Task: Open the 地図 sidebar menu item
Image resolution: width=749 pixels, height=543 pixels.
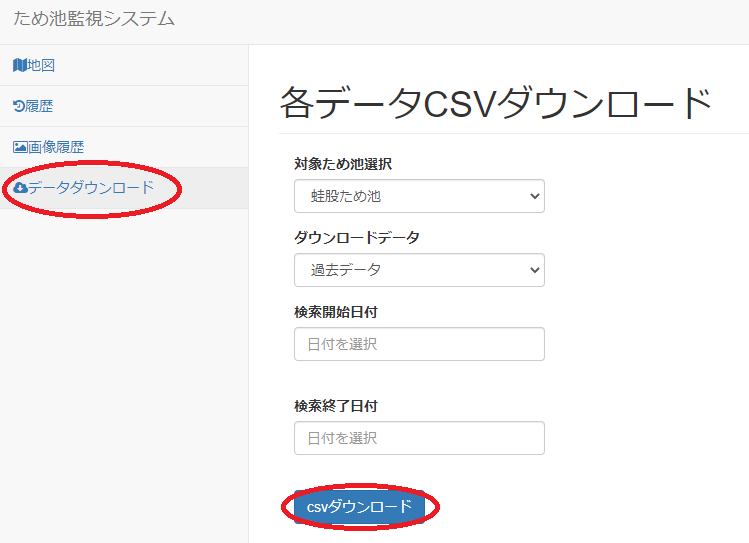Action: 41,65
